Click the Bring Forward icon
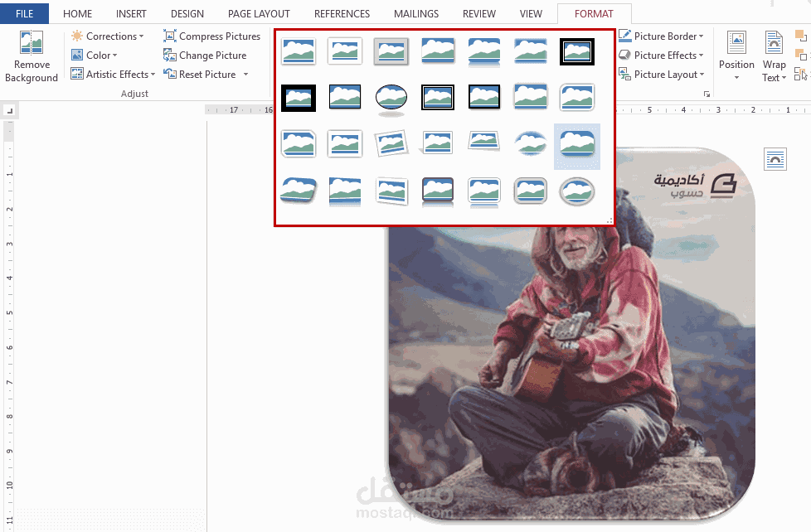Viewport: 811px width, 532px height. [x=800, y=36]
